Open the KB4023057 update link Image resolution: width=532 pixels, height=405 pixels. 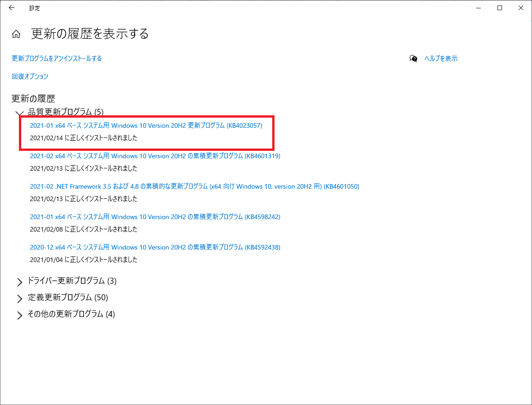(146, 125)
